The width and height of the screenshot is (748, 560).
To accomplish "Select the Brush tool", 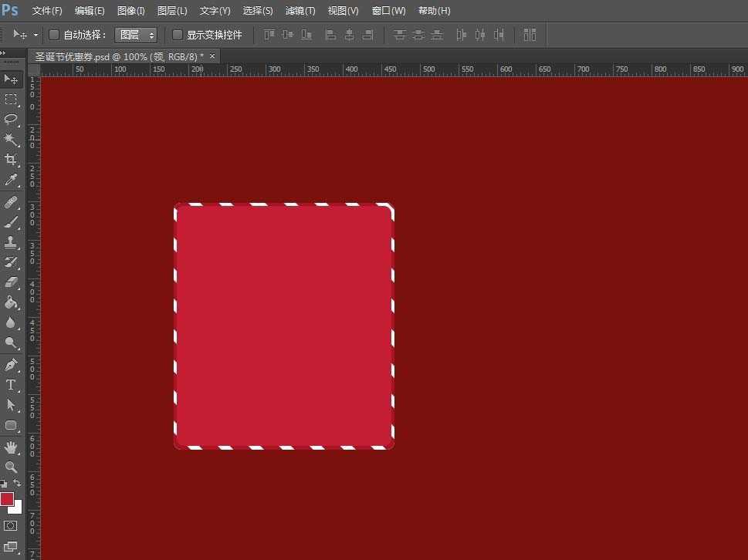I will click(x=11, y=222).
